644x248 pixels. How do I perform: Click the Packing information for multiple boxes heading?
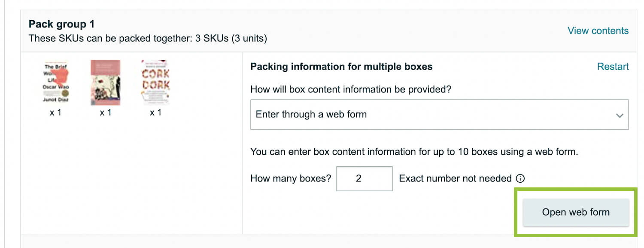[x=341, y=67]
